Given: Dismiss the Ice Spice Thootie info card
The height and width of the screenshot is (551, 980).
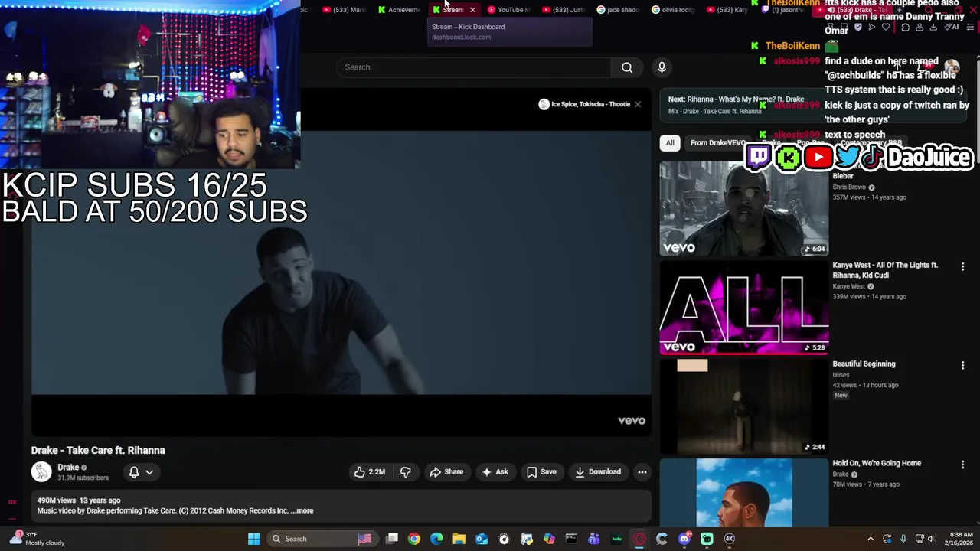Looking at the screenshot, I should coord(637,104).
